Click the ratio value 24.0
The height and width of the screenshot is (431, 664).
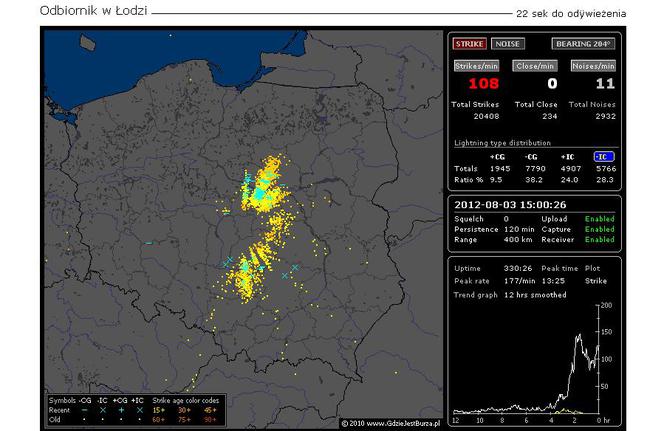(569, 180)
